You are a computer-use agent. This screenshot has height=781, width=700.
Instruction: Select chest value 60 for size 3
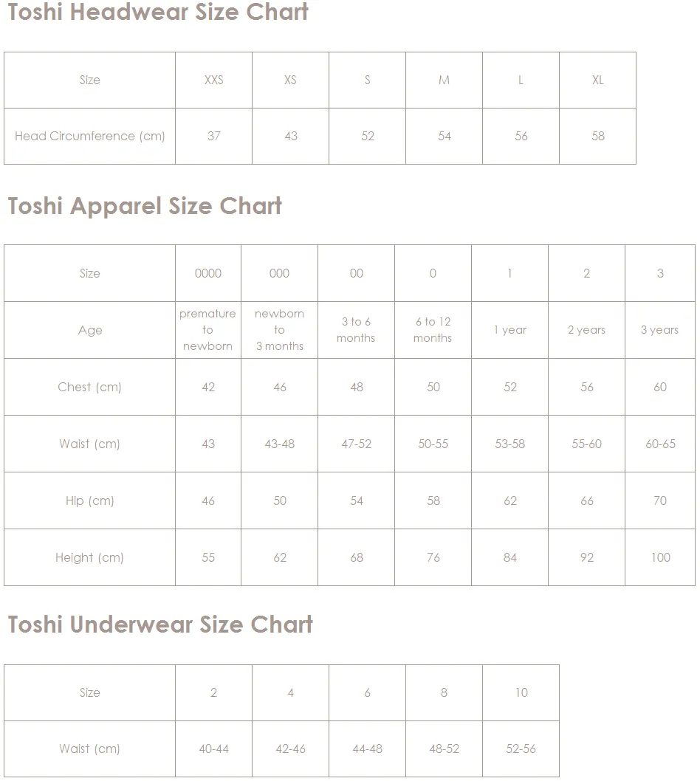[660, 387]
